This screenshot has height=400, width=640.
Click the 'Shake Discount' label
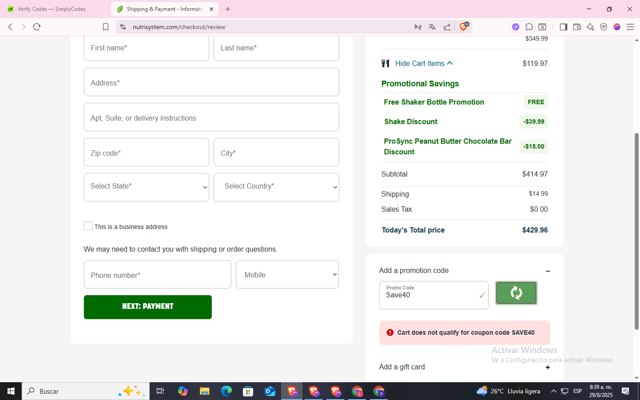tap(411, 122)
